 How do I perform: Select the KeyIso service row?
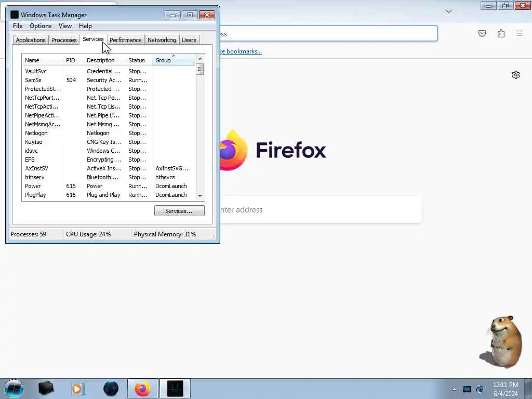pyautogui.click(x=109, y=142)
